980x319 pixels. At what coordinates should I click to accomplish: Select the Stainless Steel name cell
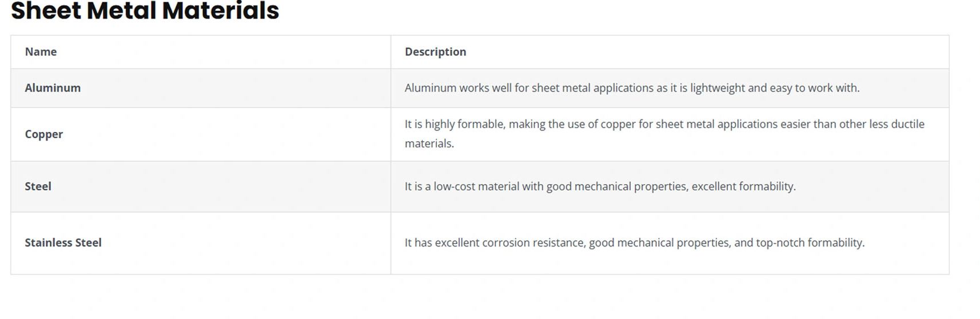(63, 243)
